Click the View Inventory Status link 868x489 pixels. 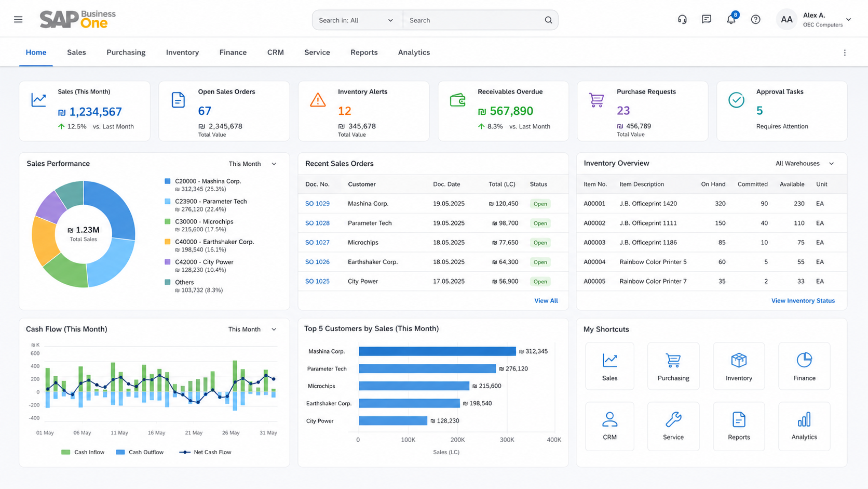point(803,300)
